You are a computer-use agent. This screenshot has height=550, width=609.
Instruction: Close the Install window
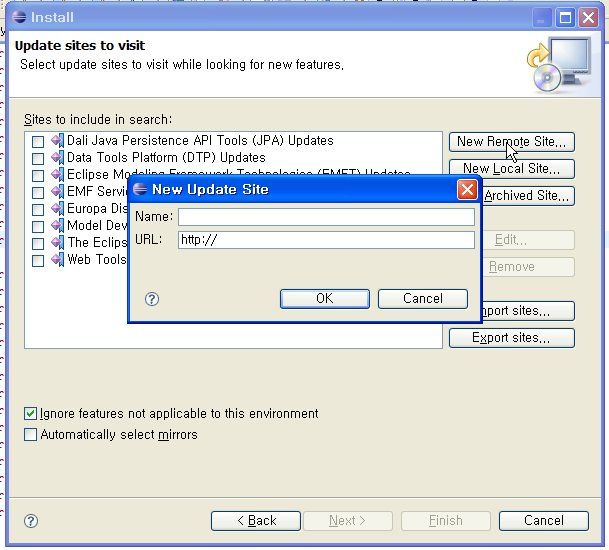click(x=588, y=18)
